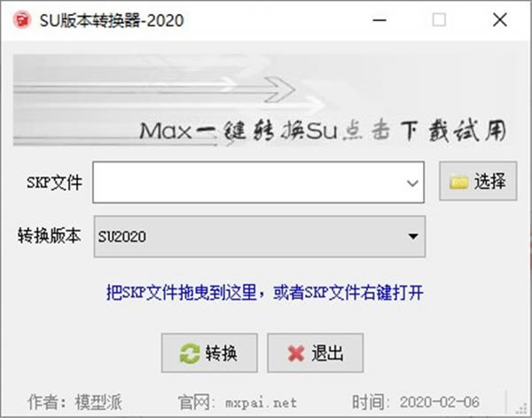532x418 pixels.
Task: Click the 转换 button label
Action: pyautogui.click(x=221, y=353)
